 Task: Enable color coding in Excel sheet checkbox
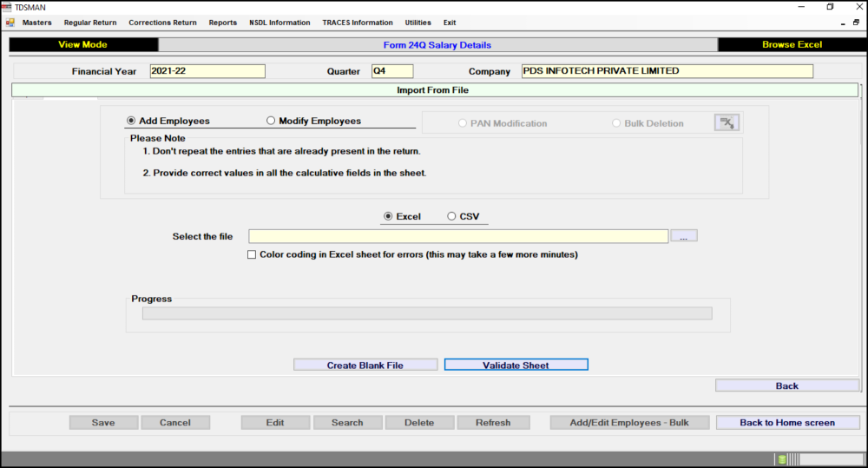coord(252,254)
